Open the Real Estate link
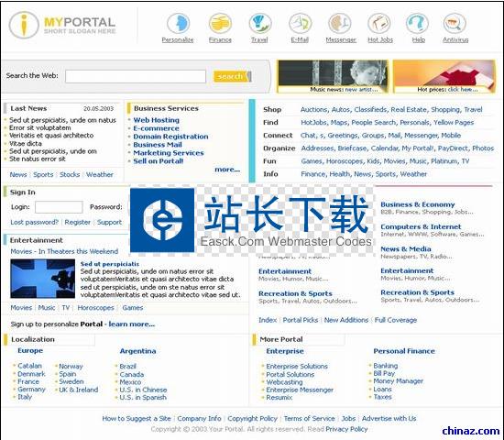Image resolution: width=504 pixels, height=440 pixels. click(410, 110)
